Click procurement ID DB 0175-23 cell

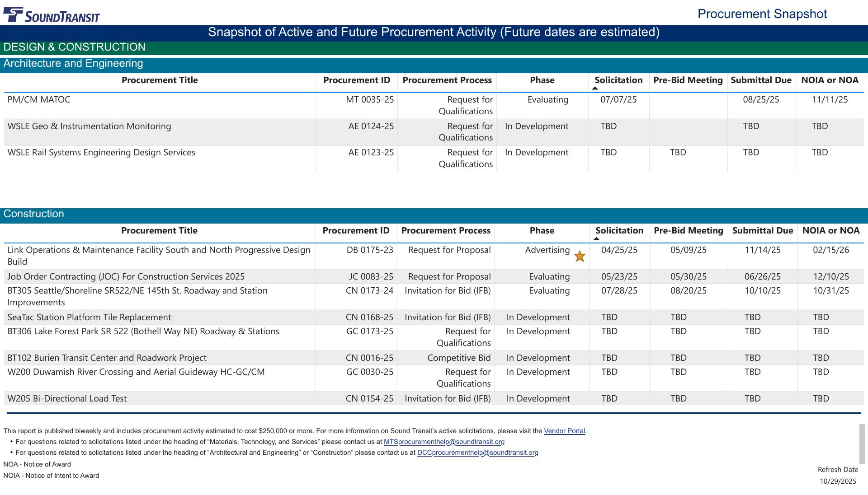(x=369, y=250)
